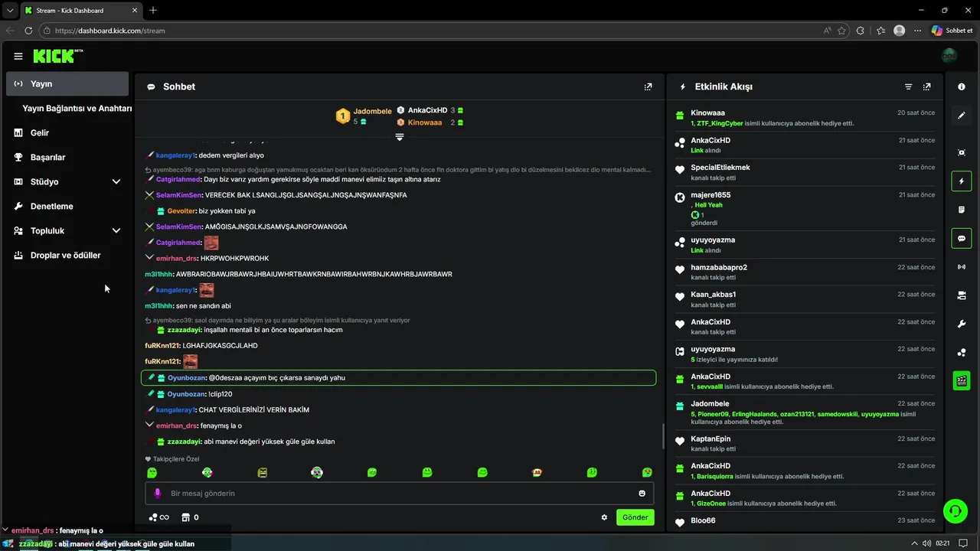
Task: Open the browser tab list dropdown
Action: pyautogui.click(x=10, y=10)
